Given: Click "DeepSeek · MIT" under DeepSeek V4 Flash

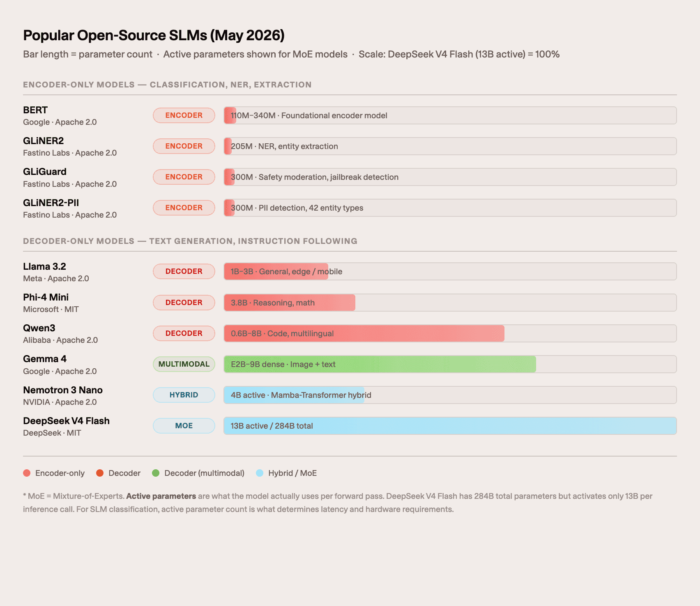Looking at the screenshot, I should click(x=52, y=433).
